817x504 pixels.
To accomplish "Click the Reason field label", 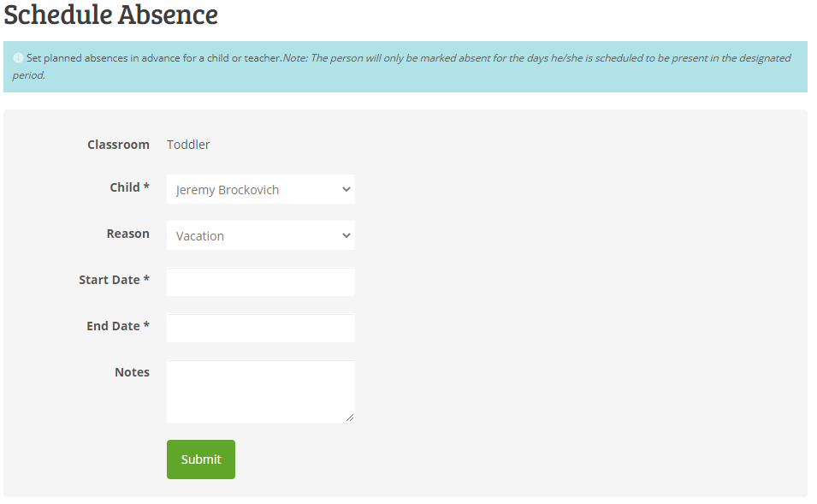I will 128,233.
